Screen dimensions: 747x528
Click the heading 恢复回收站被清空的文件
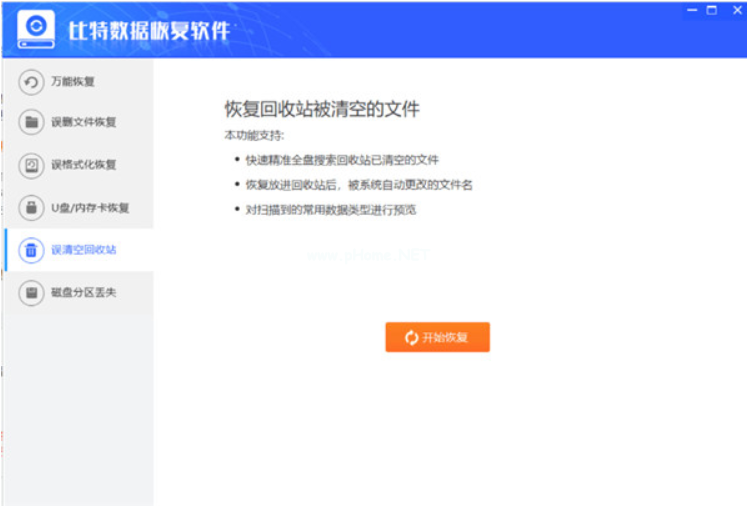(x=322, y=109)
